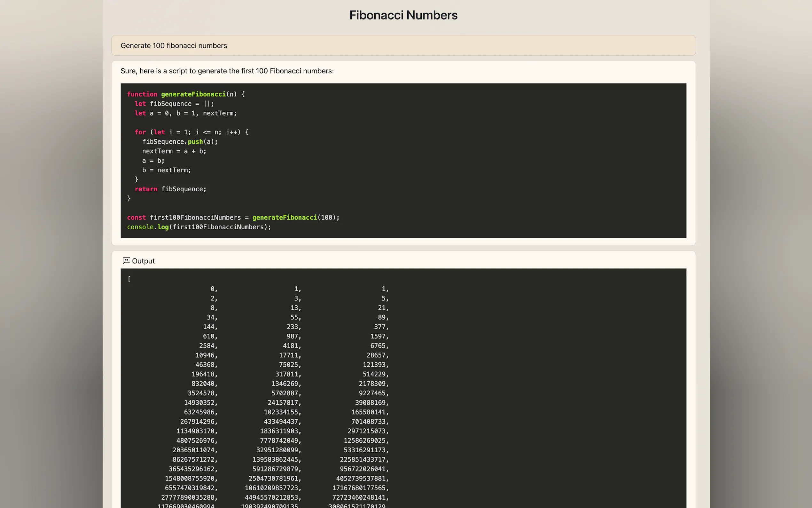This screenshot has height=508, width=812.
Task: Click the Output quote-bubble icon
Action: pos(126,261)
